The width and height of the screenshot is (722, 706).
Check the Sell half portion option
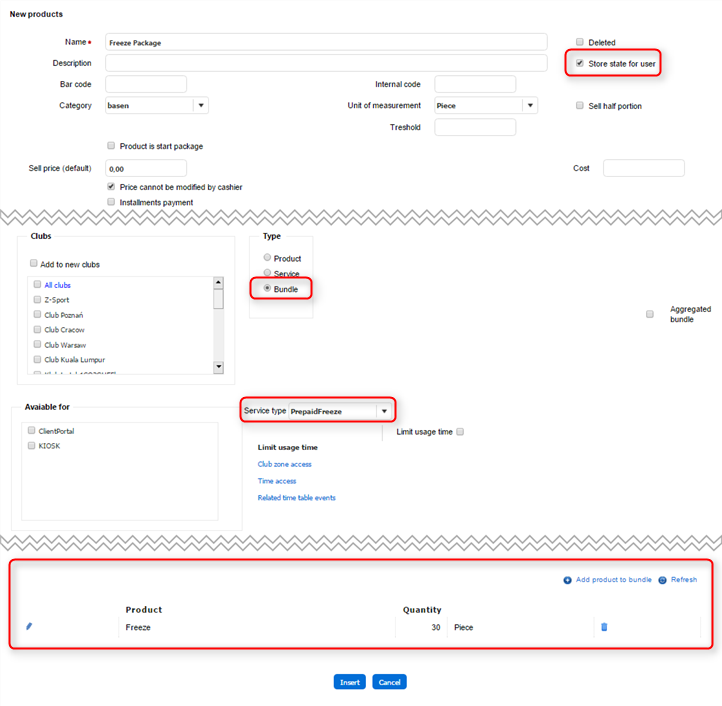pyautogui.click(x=580, y=105)
